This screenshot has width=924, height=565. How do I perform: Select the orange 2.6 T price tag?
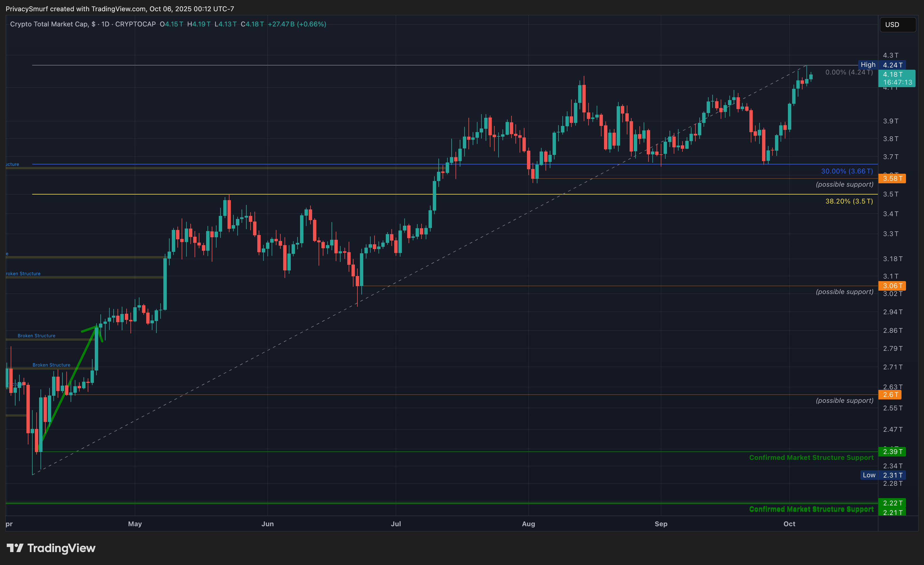(890, 395)
